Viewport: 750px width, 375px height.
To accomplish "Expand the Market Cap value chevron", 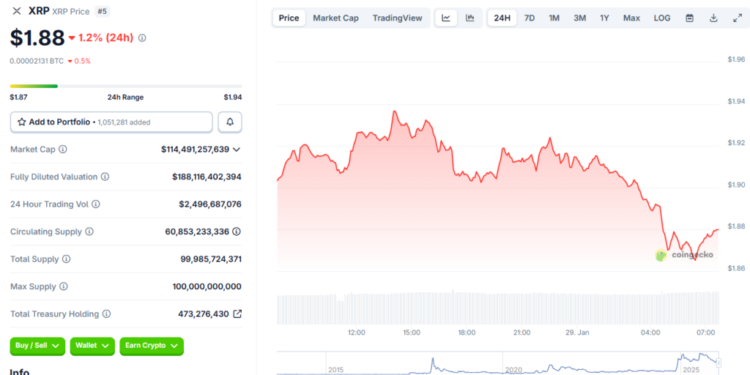I will coord(236,150).
